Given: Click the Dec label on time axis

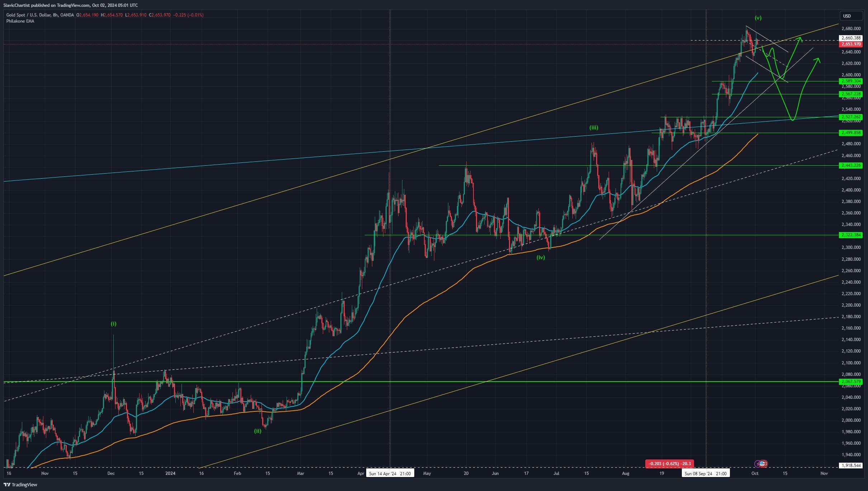Looking at the screenshot, I should pyautogui.click(x=111, y=473).
